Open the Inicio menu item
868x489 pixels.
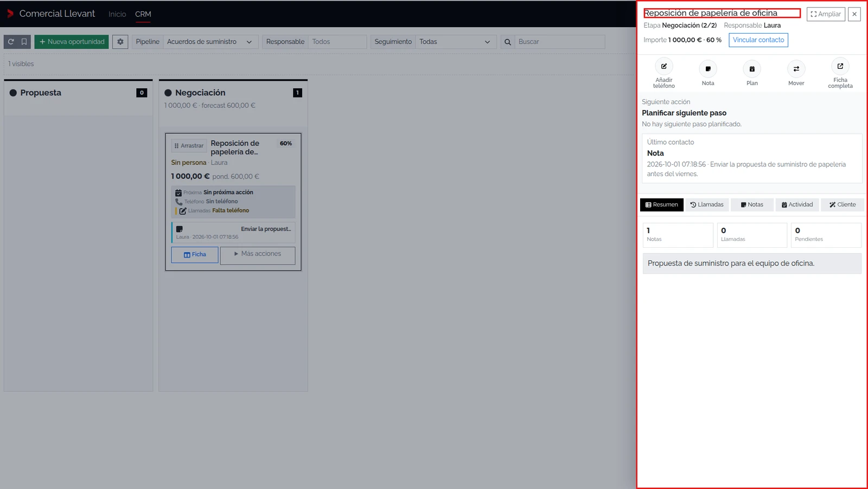[x=117, y=14]
